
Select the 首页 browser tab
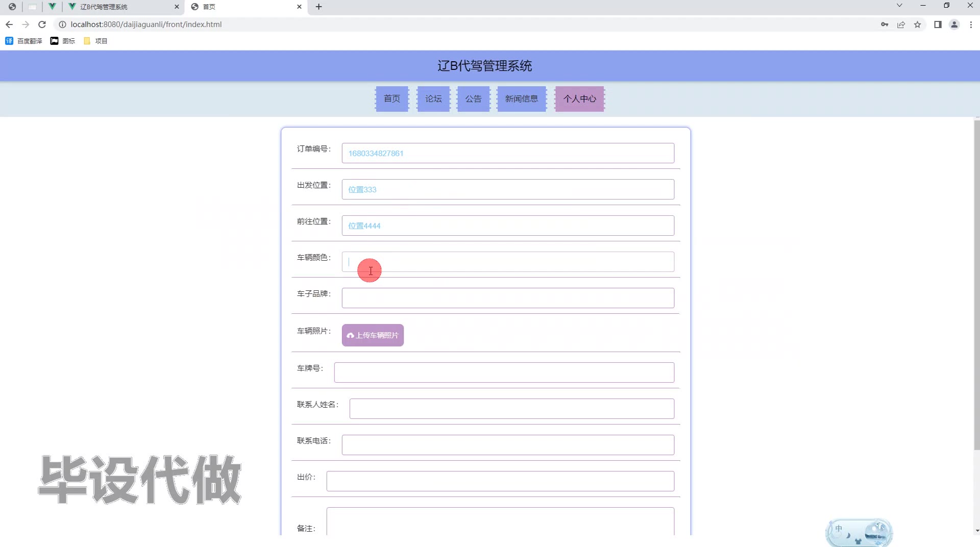pyautogui.click(x=247, y=7)
